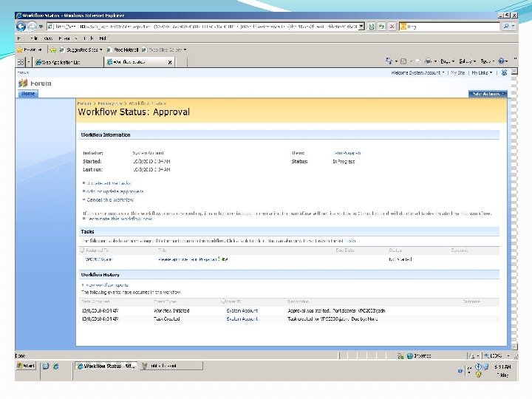Click the Compatibility View icon beside address bar

point(372,27)
